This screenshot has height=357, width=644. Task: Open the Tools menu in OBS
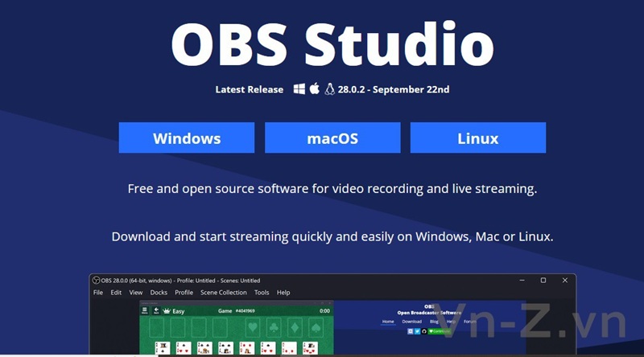(262, 293)
